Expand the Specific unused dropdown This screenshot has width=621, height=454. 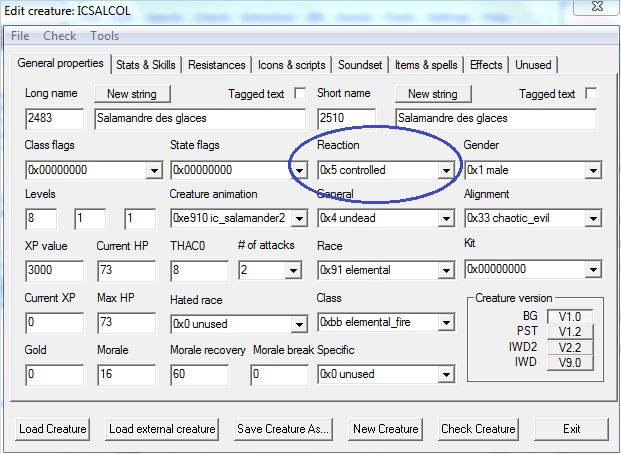tap(446, 374)
